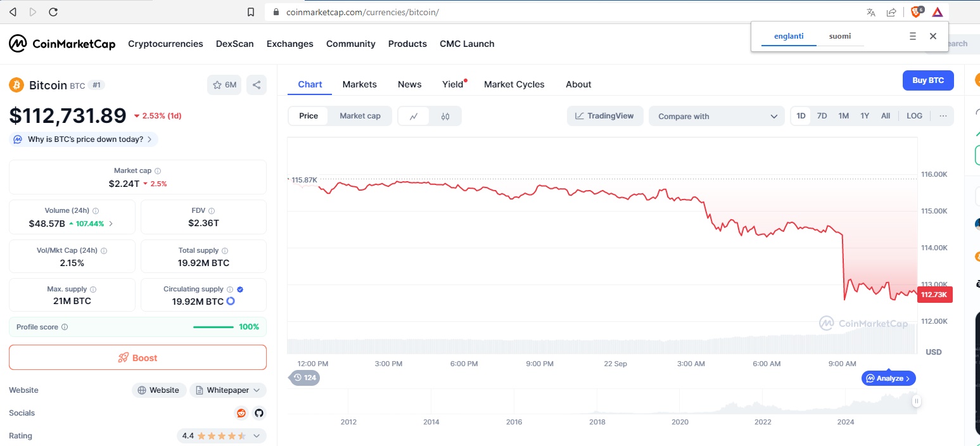
Task: Switch chart to line view
Action: click(x=414, y=116)
